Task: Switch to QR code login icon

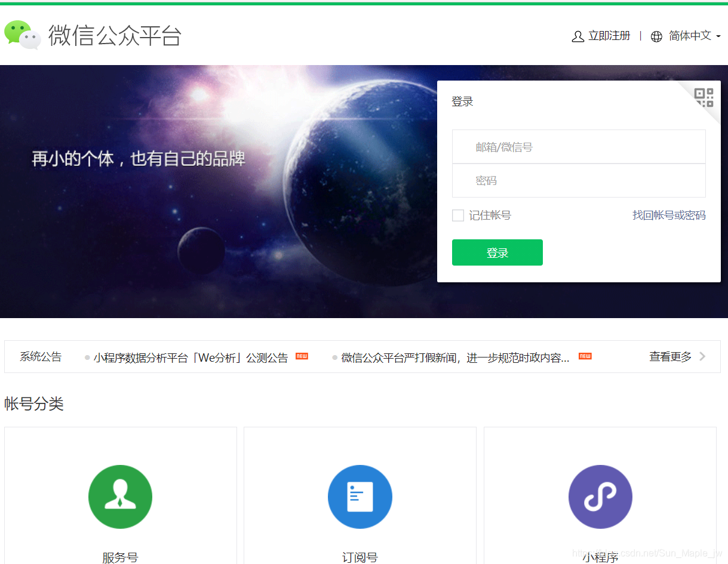Action: [x=704, y=97]
